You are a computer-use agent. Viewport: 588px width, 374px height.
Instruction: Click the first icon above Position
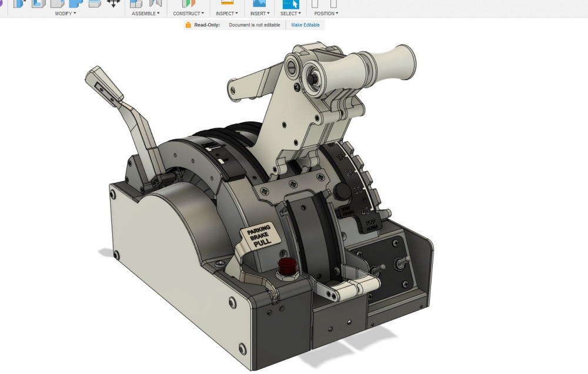(x=315, y=3)
